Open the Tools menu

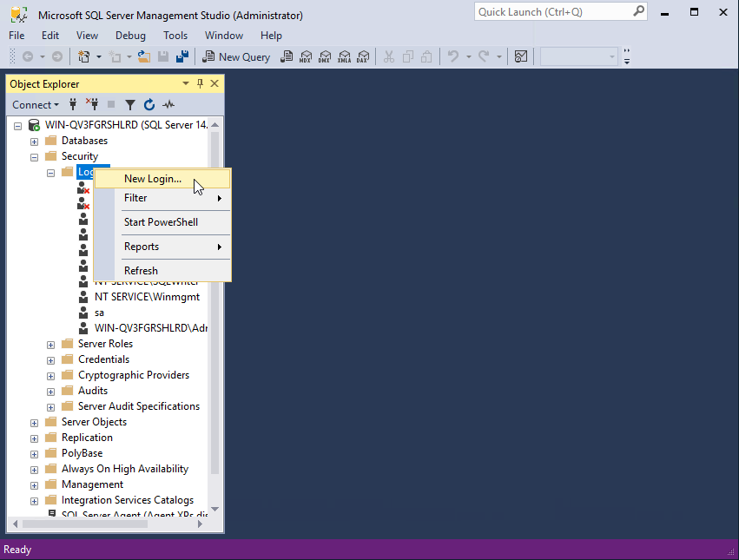[x=175, y=36]
